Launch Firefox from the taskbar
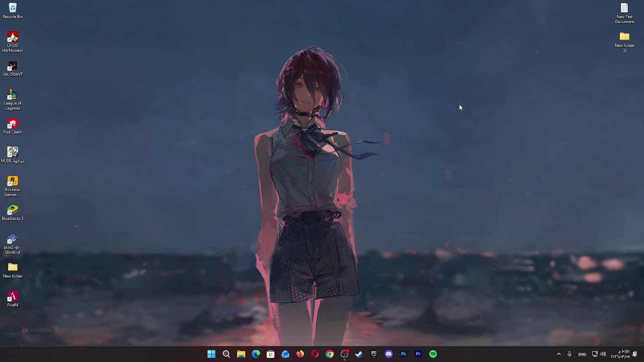 [300, 354]
